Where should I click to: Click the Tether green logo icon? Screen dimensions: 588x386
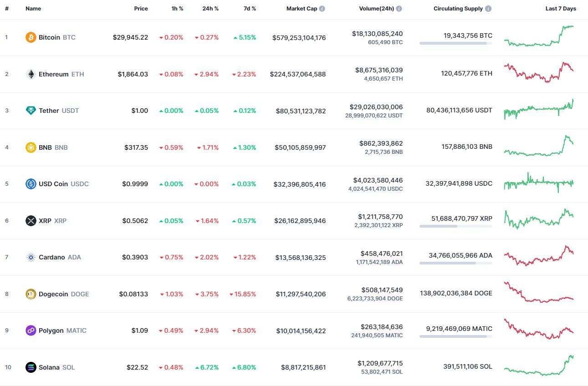click(31, 111)
